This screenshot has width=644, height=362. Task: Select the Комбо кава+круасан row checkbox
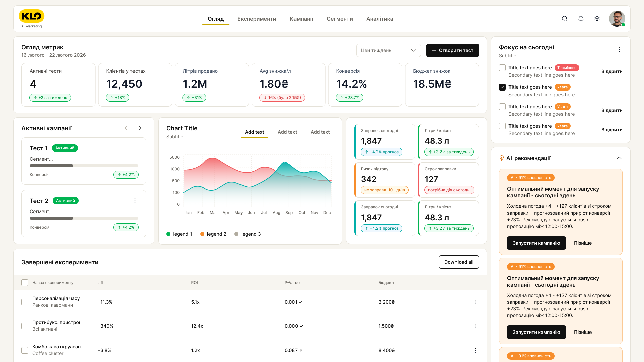tap(25, 350)
